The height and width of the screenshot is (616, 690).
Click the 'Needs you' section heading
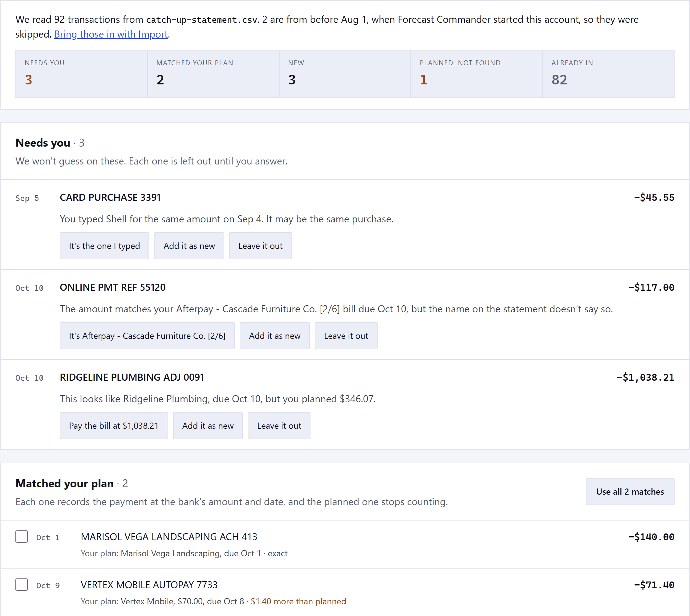(x=43, y=143)
